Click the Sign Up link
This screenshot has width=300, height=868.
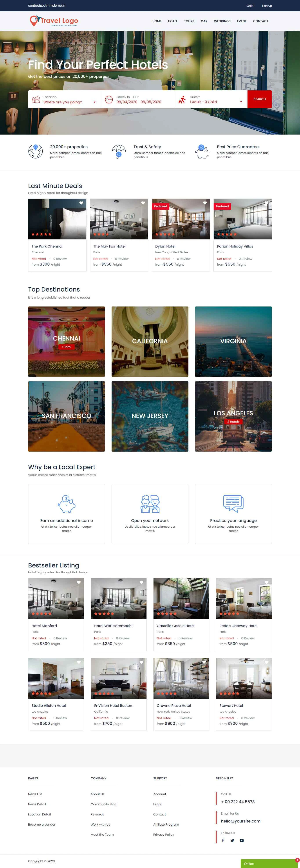pos(267,6)
